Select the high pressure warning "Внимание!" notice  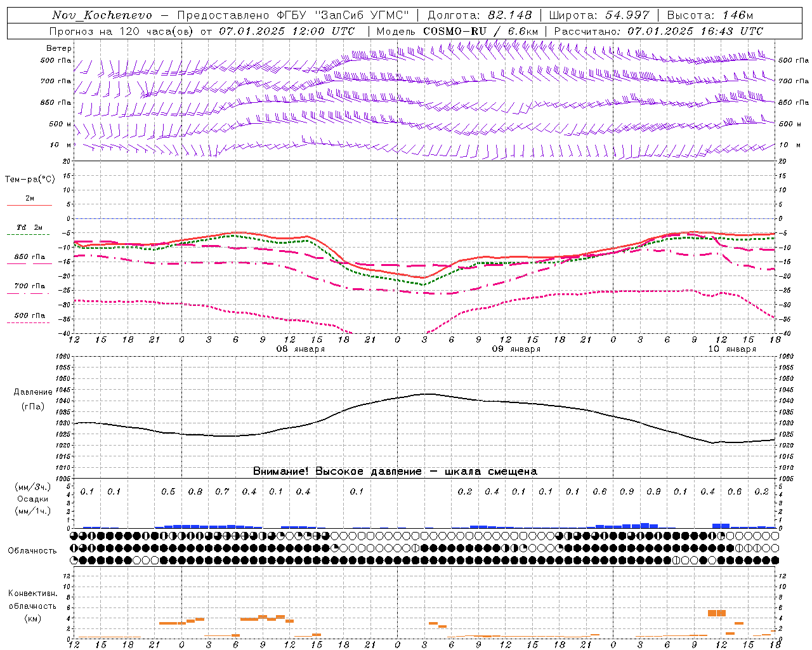point(395,471)
